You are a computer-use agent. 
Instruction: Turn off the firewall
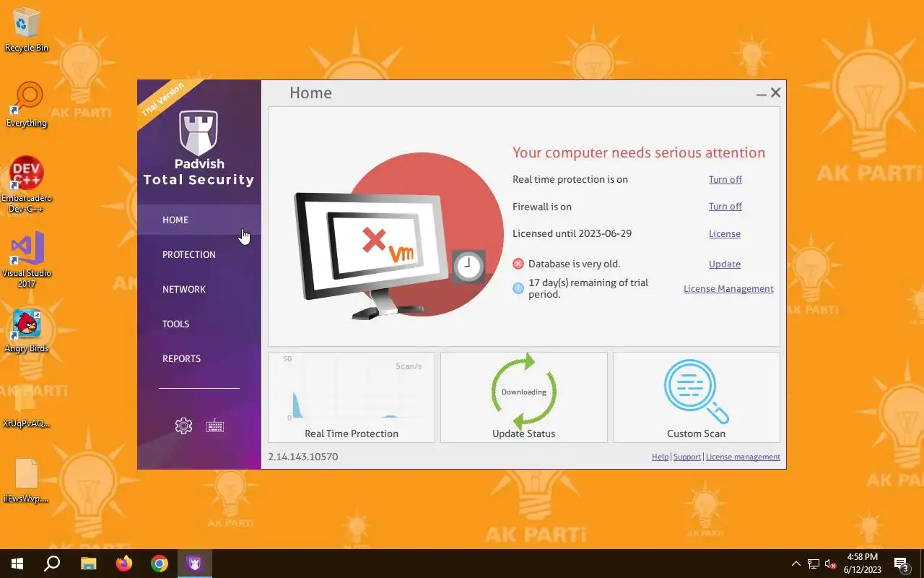click(x=725, y=206)
